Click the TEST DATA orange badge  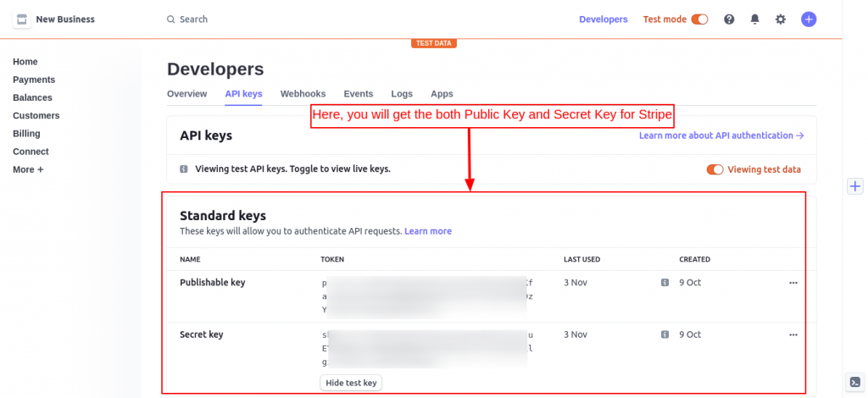(x=433, y=43)
